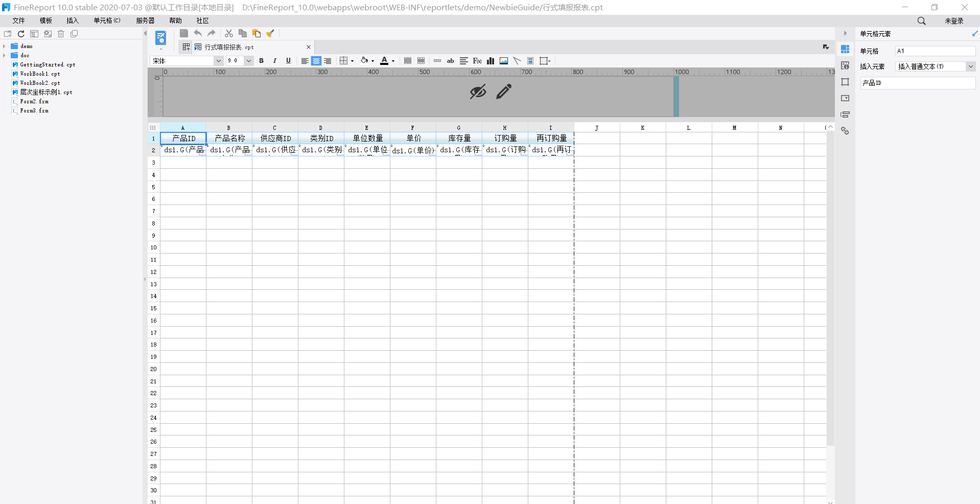The height and width of the screenshot is (504, 980).
Task: Click the new folder icon in file panel
Action: [8, 34]
